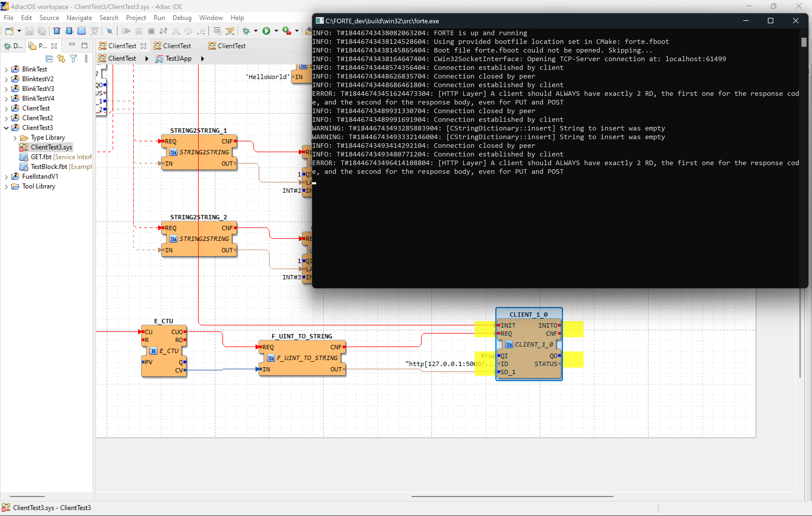This screenshot has width=812, height=516.
Task: Expand the Type Library folder
Action: [x=15, y=138]
